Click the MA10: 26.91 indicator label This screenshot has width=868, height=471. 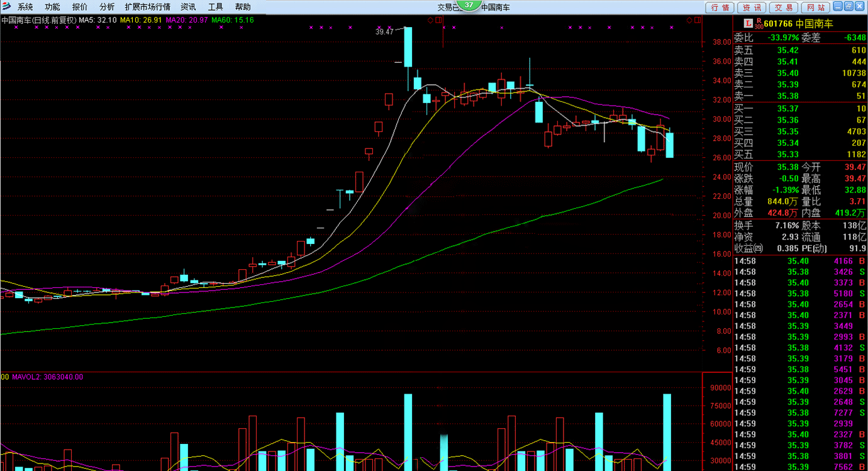[x=142, y=20]
